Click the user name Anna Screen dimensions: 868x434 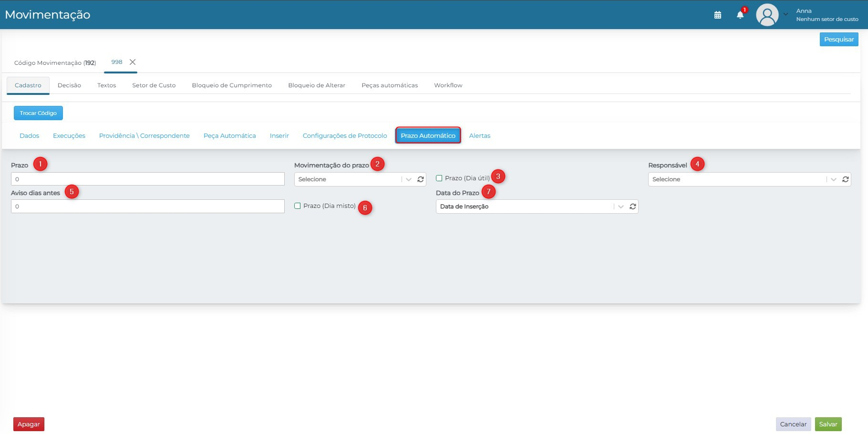coord(804,11)
